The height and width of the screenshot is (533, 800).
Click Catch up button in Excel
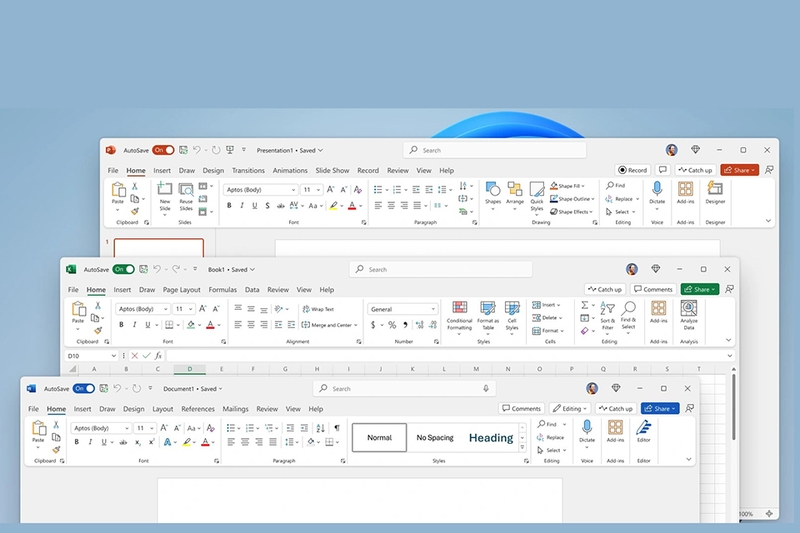pyautogui.click(x=605, y=289)
